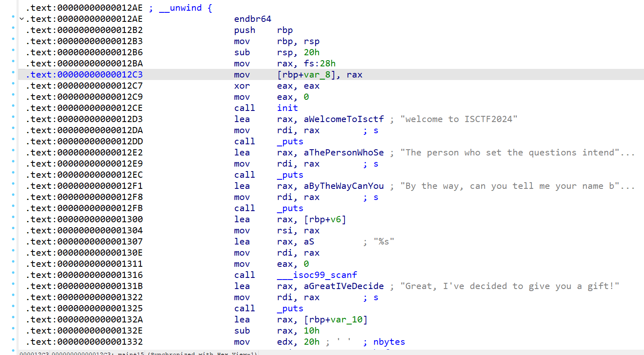This screenshot has width=644, height=355.
Task: Select the 20h immediate in sub rsp
Action: [311, 52]
